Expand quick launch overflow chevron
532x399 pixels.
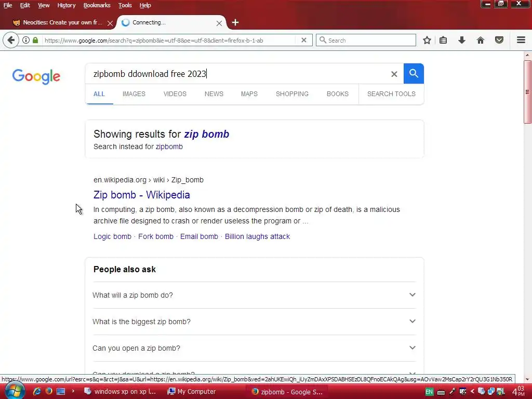[73, 391]
